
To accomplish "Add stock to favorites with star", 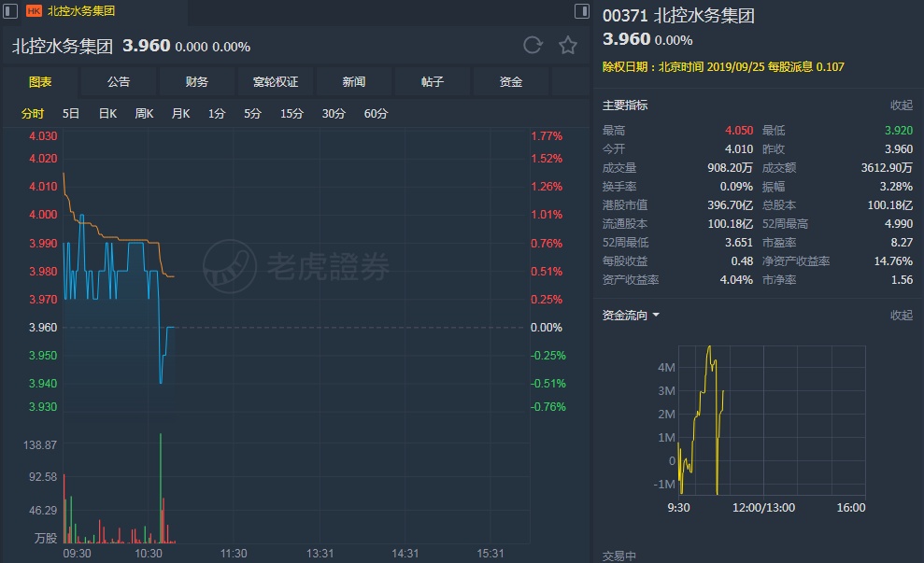I will (x=568, y=46).
